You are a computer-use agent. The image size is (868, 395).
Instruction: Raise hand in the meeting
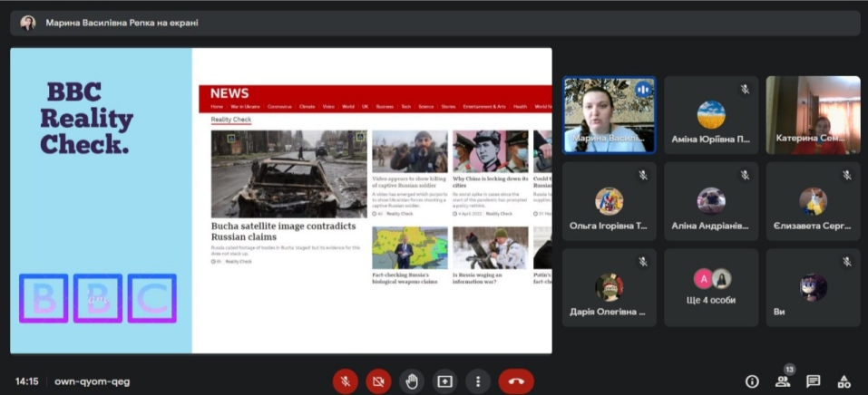pyautogui.click(x=412, y=381)
